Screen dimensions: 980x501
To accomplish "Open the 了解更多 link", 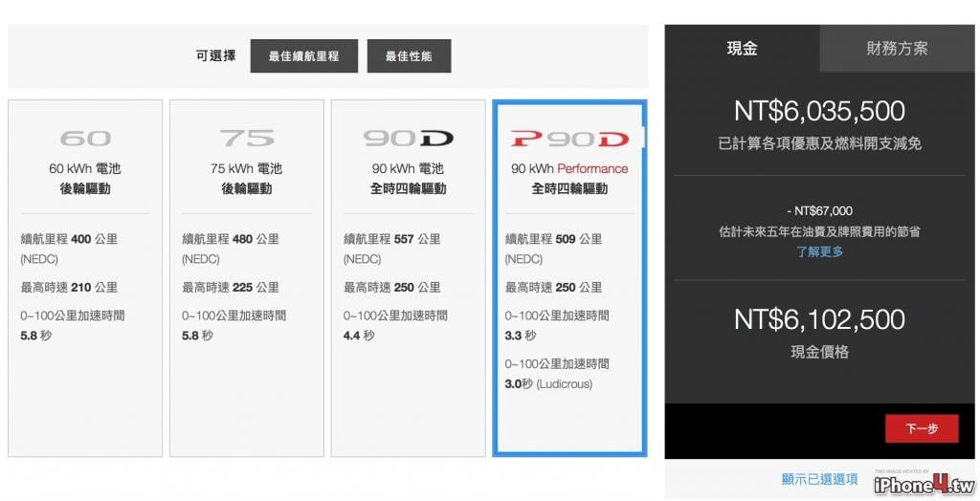I will (x=819, y=251).
